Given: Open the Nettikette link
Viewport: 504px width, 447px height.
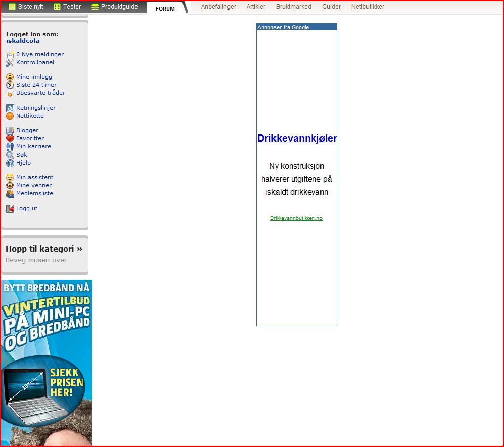Looking at the screenshot, I should coord(30,116).
